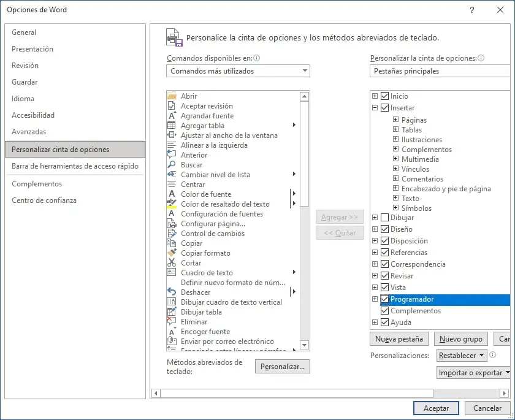Click the Copiar formato brush icon

(172, 253)
